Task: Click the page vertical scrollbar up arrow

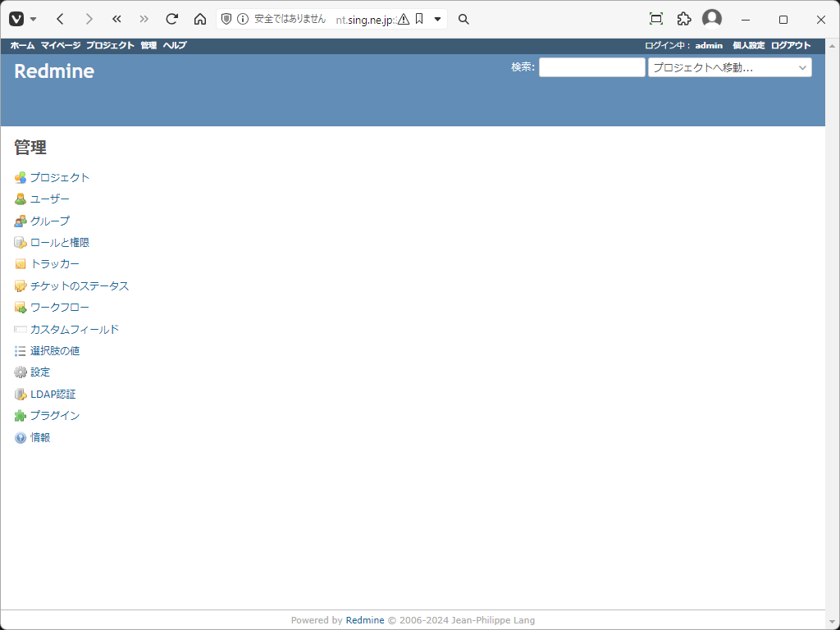Action: point(833,46)
